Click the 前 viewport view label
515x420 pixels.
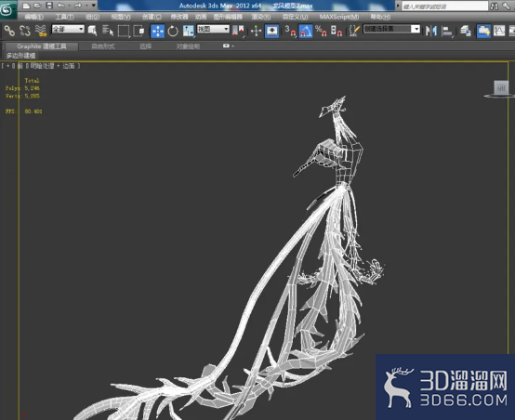coord(20,66)
